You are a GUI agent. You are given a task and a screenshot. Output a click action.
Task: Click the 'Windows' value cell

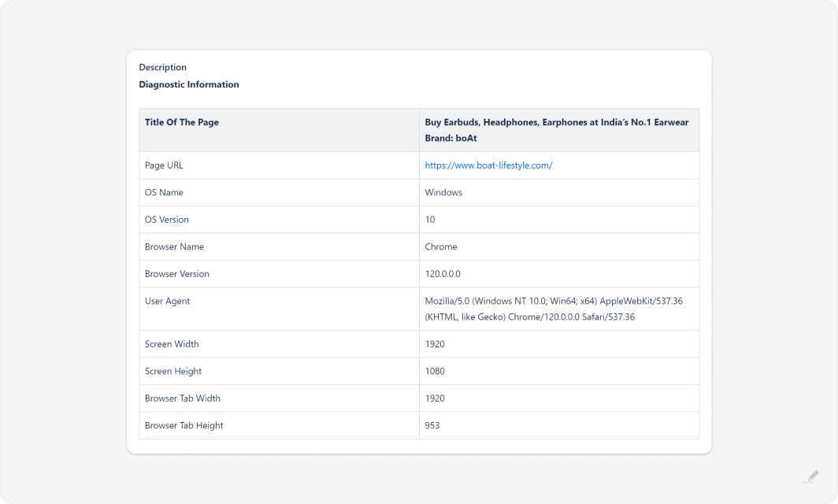tap(559, 192)
